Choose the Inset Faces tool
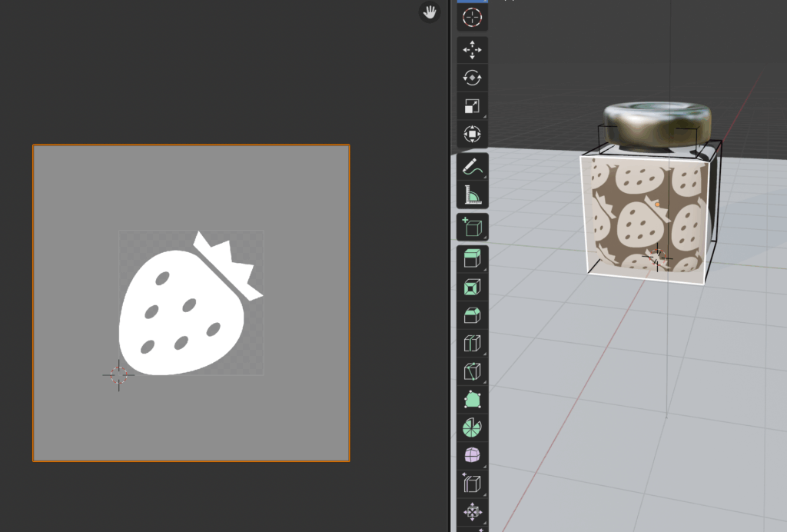Screen dimensions: 787x532 472,288
